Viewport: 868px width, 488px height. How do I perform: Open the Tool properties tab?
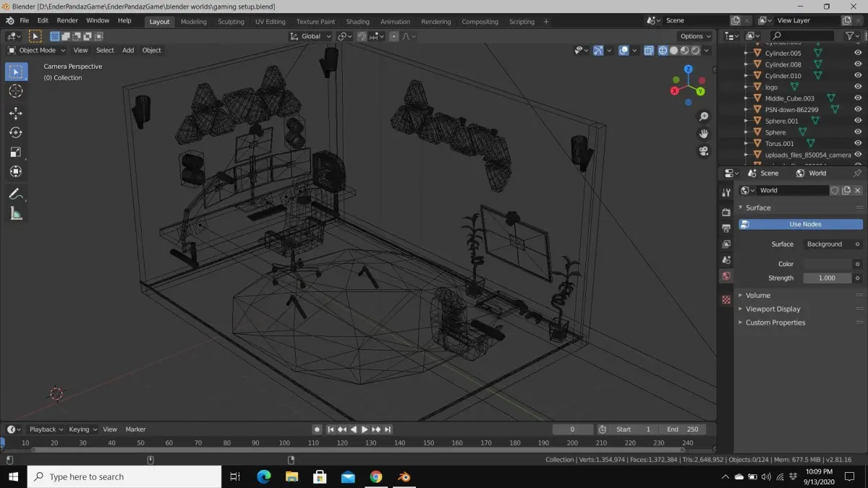[x=726, y=193]
